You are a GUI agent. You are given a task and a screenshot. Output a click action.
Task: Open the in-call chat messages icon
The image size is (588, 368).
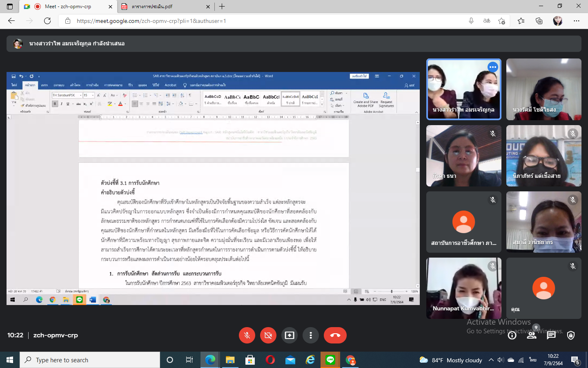551,335
